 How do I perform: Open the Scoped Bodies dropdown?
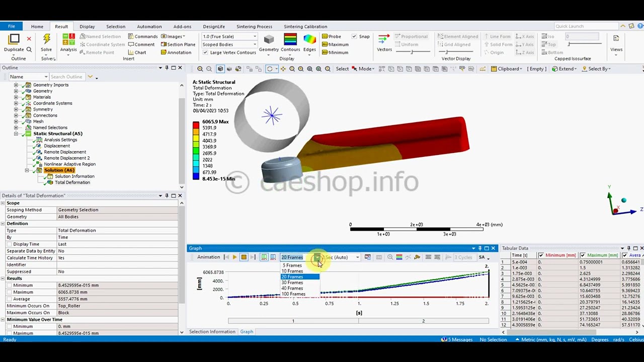[x=229, y=44]
